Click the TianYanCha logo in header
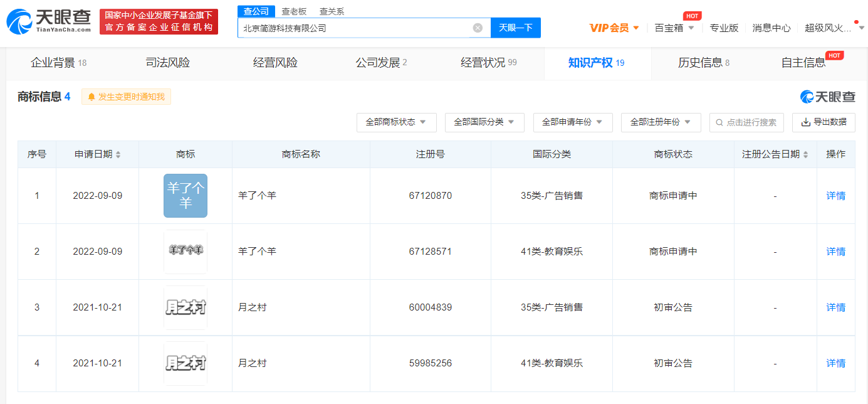The width and height of the screenshot is (868, 404). pos(49,21)
